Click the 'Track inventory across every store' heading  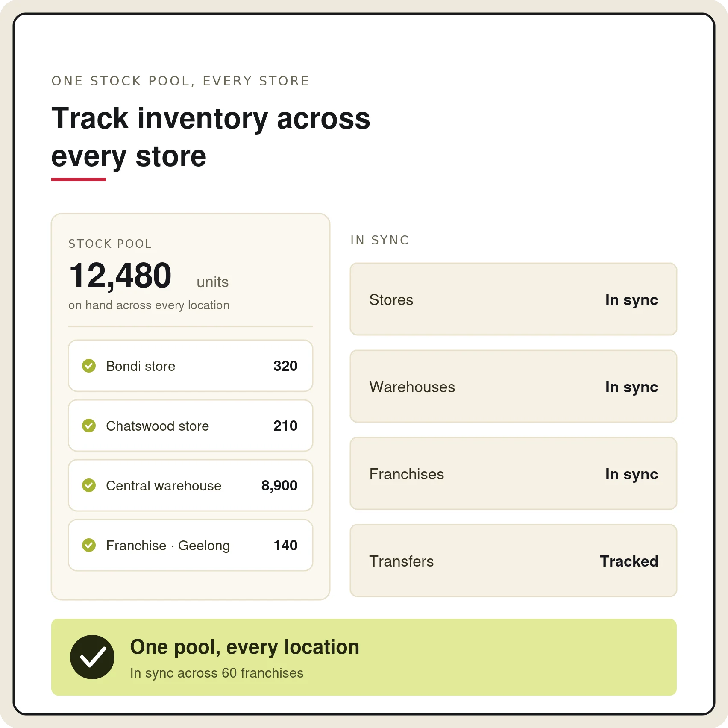coord(211,137)
